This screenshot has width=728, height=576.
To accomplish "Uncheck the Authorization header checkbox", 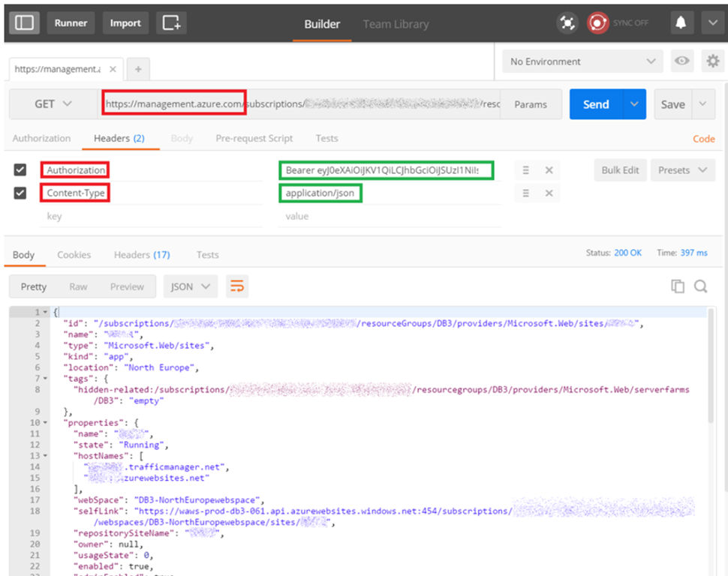I will coord(20,170).
